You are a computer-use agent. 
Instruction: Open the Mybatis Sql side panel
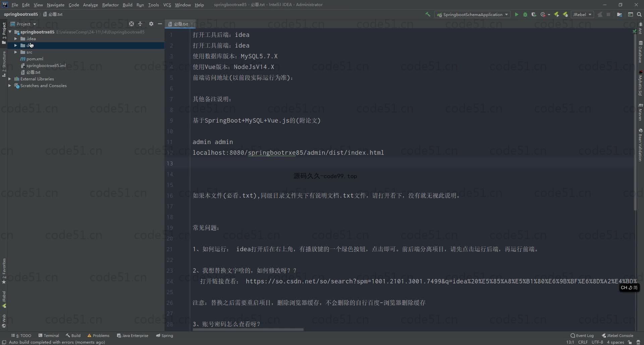tap(640, 83)
